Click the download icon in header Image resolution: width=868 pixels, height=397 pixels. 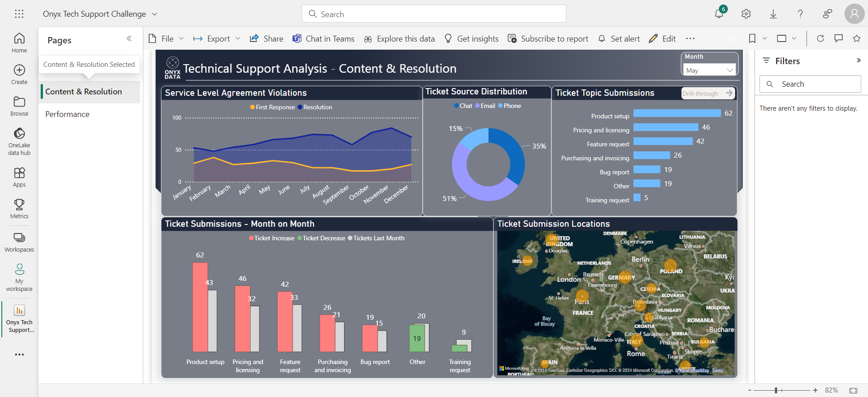click(773, 14)
